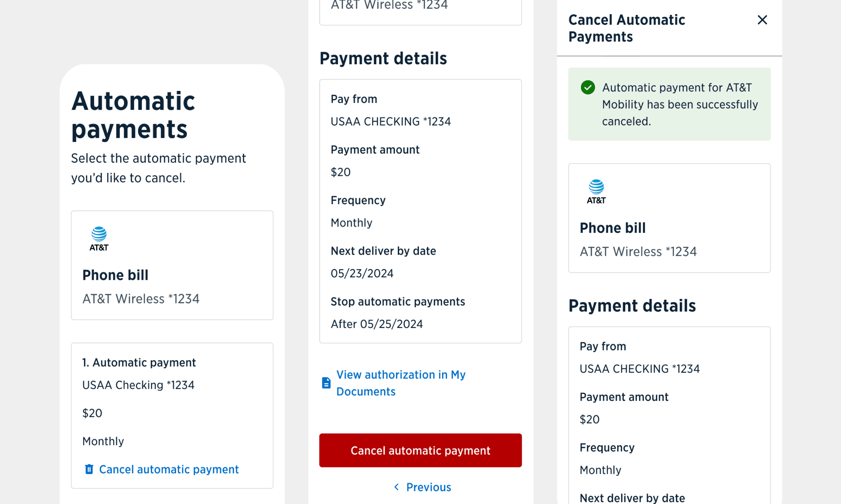
Task: Open View authorization in My Documents
Action: click(x=401, y=383)
